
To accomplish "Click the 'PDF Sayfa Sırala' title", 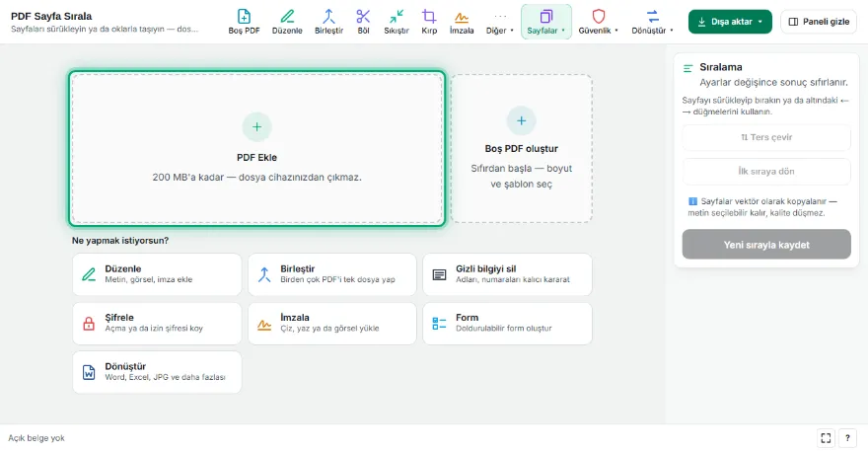I will coord(51,16).
